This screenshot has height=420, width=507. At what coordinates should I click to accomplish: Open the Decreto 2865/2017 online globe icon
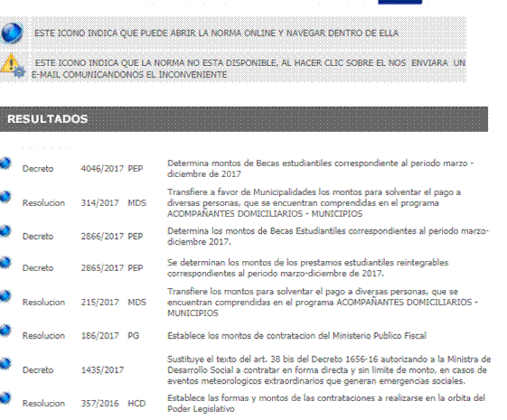click(5, 262)
